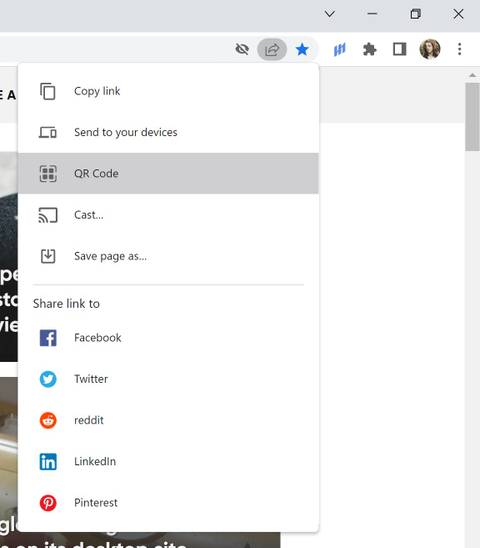Open the Extensions puzzle piece menu
Viewport: 480px width, 548px height.
[x=369, y=49]
